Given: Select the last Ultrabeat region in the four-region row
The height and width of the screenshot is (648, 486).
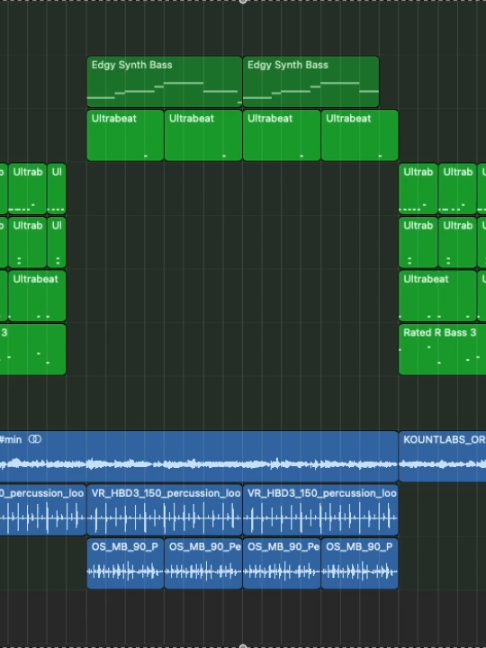Looking at the screenshot, I should coord(360,135).
